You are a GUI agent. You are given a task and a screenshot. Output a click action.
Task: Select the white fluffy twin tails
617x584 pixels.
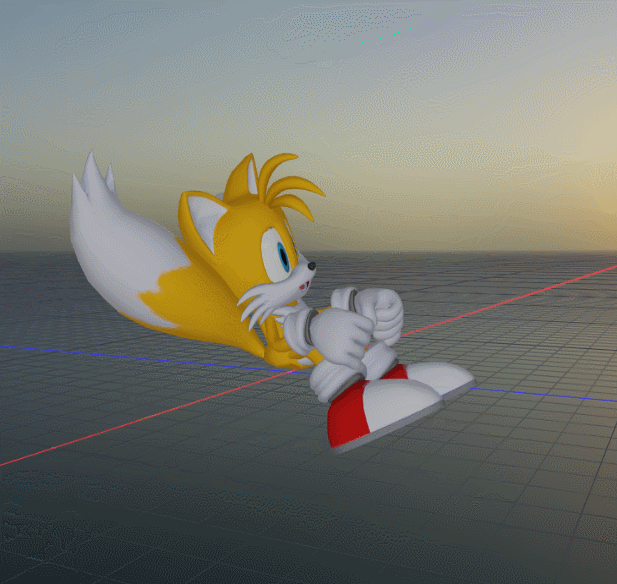click(x=122, y=244)
